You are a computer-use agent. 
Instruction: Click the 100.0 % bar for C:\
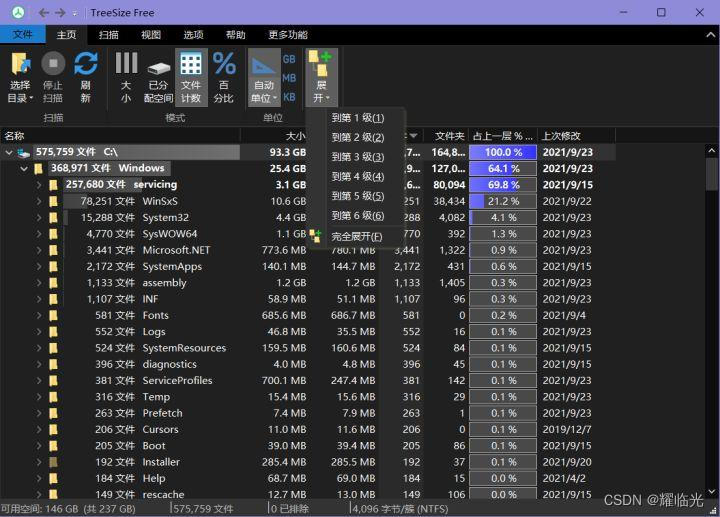click(x=503, y=152)
